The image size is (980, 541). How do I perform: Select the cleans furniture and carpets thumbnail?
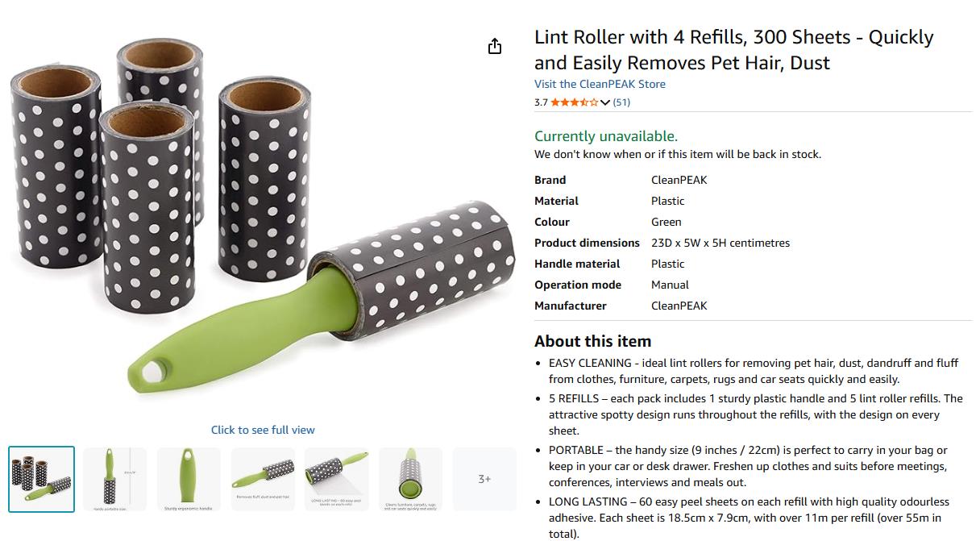point(411,479)
